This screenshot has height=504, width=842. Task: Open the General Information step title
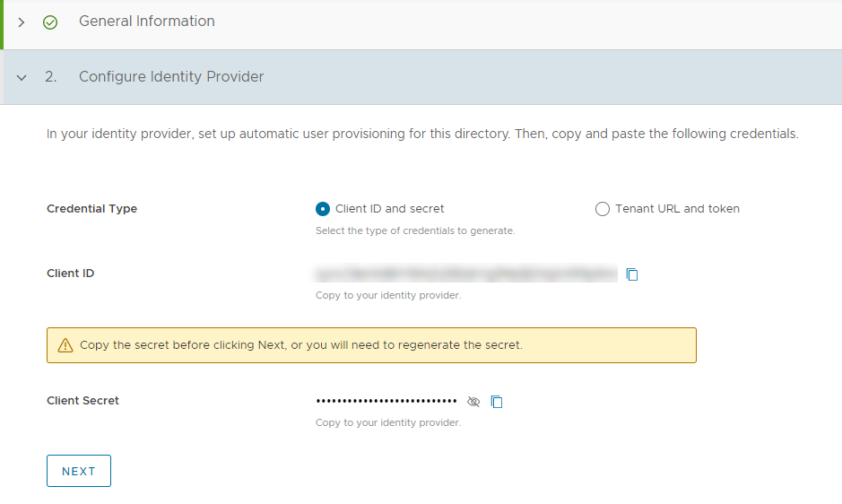pos(146,21)
